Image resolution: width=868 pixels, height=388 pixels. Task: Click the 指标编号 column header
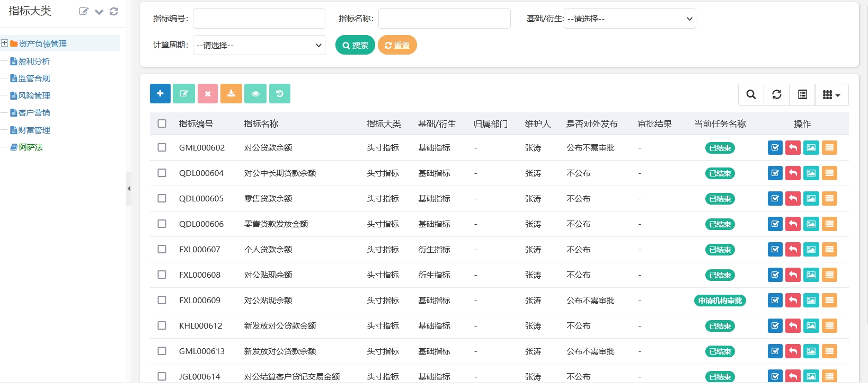tap(196, 124)
